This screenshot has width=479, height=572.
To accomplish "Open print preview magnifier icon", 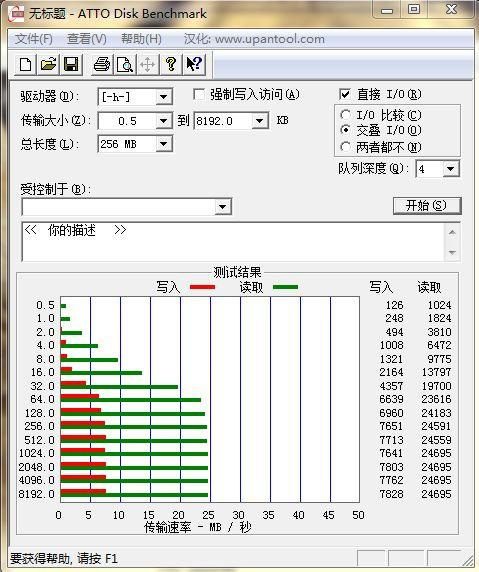I will tap(125, 65).
